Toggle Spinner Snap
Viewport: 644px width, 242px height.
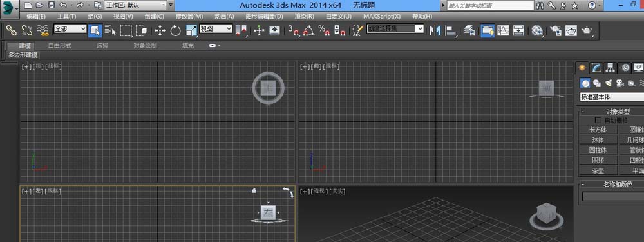tap(339, 30)
